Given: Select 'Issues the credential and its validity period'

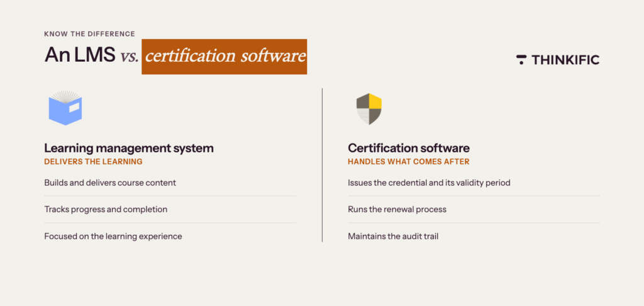Looking at the screenshot, I should (x=429, y=183).
